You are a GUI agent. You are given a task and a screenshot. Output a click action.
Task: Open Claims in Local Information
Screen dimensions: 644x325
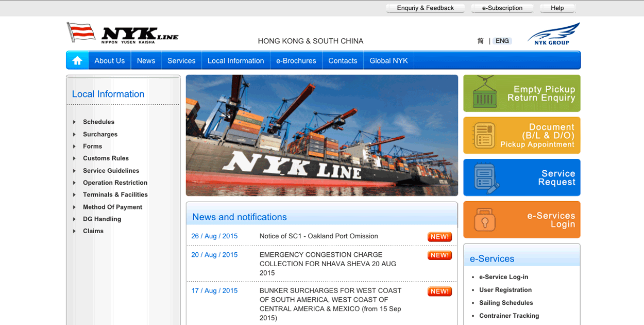[x=93, y=231]
